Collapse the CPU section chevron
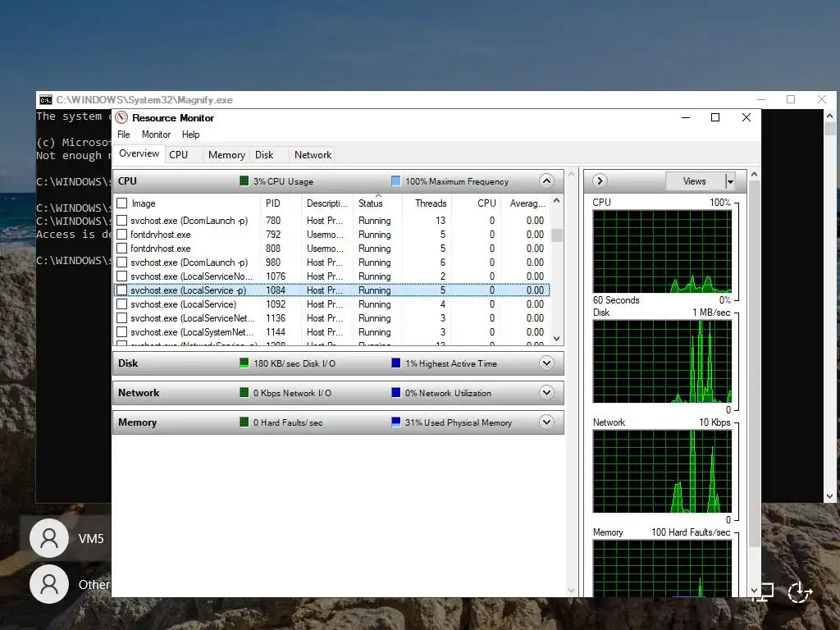Screen dimensions: 840x630 (546, 181)
